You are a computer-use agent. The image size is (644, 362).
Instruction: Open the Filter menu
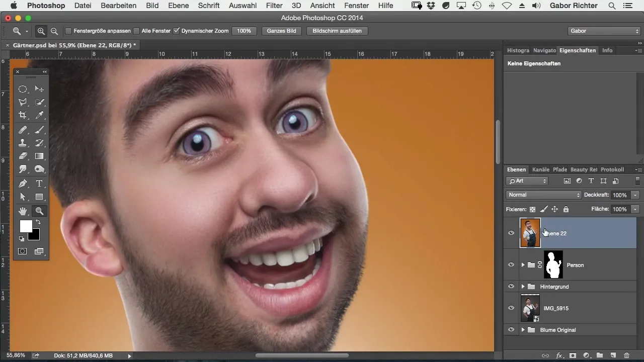[x=274, y=6]
